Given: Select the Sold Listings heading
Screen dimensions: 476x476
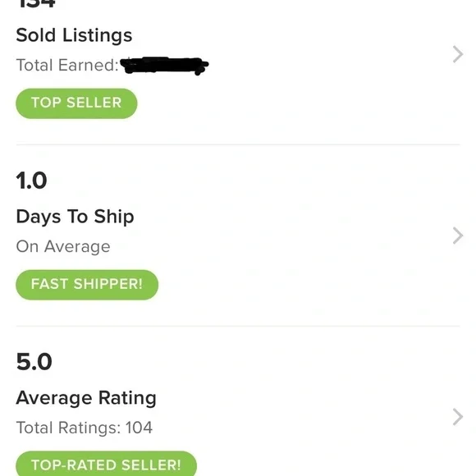Looking at the screenshot, I should click(x=74, y=35).
